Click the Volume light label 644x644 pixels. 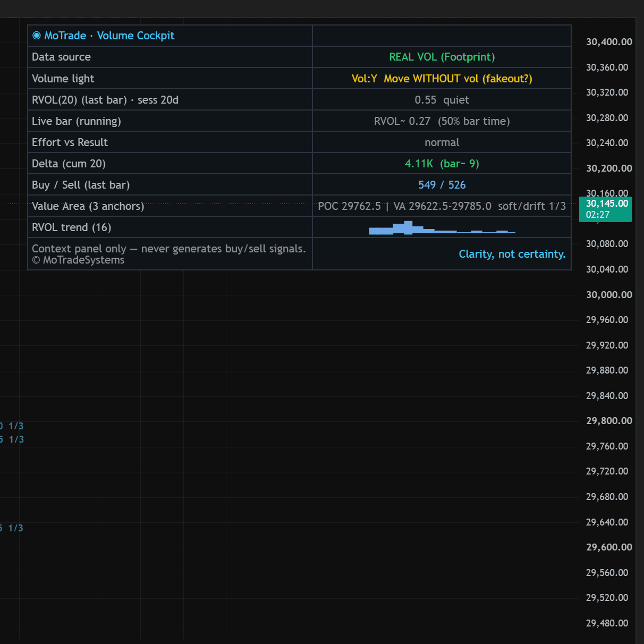click(x=63, y=79)
